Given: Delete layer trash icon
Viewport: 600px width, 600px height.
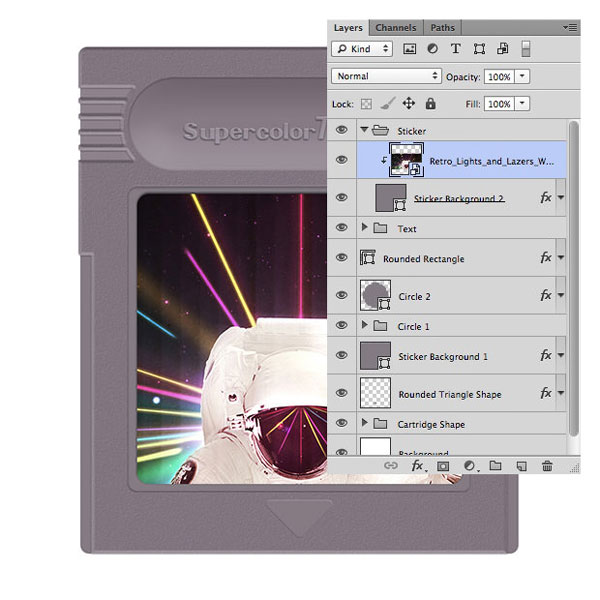Looking at the screenshot, I should pyautogui.click(x=547, y=466).
